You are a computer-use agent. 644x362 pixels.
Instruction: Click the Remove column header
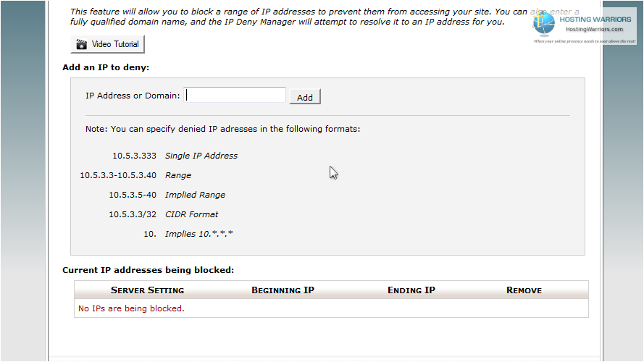[524, 290]
